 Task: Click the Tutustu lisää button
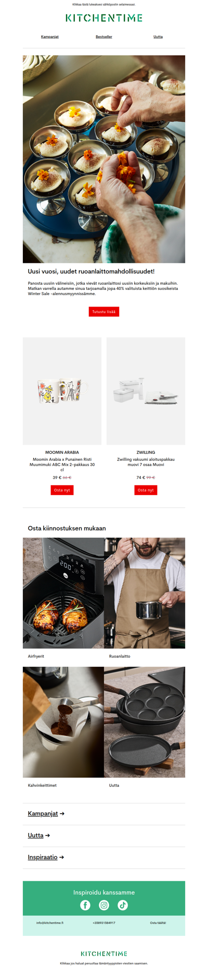coord(104,312)
